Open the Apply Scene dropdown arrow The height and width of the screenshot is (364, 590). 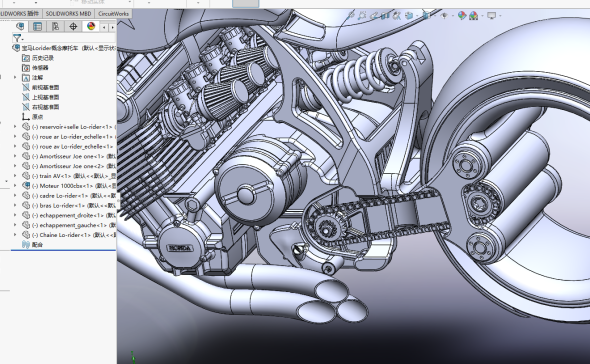pos(482,15)
